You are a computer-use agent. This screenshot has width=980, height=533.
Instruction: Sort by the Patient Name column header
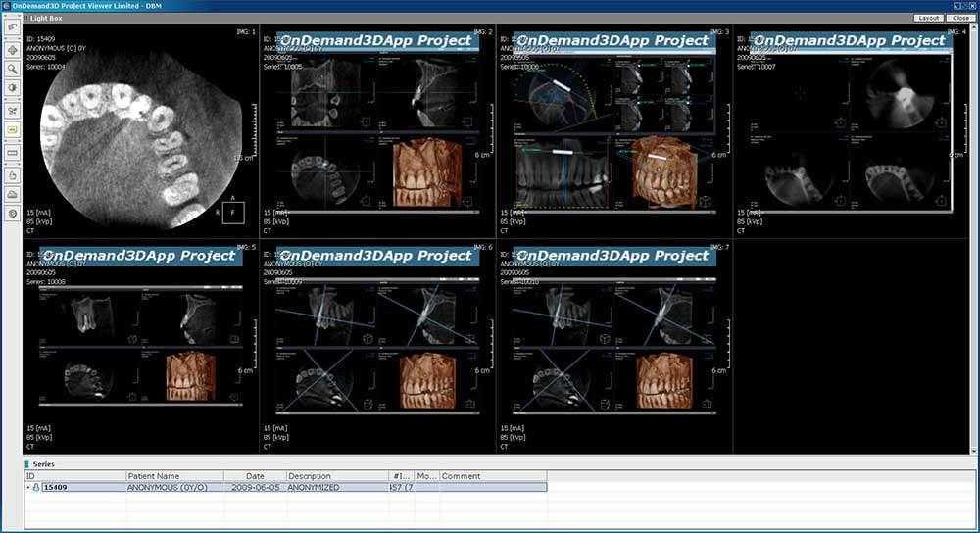tap(175, 476)
